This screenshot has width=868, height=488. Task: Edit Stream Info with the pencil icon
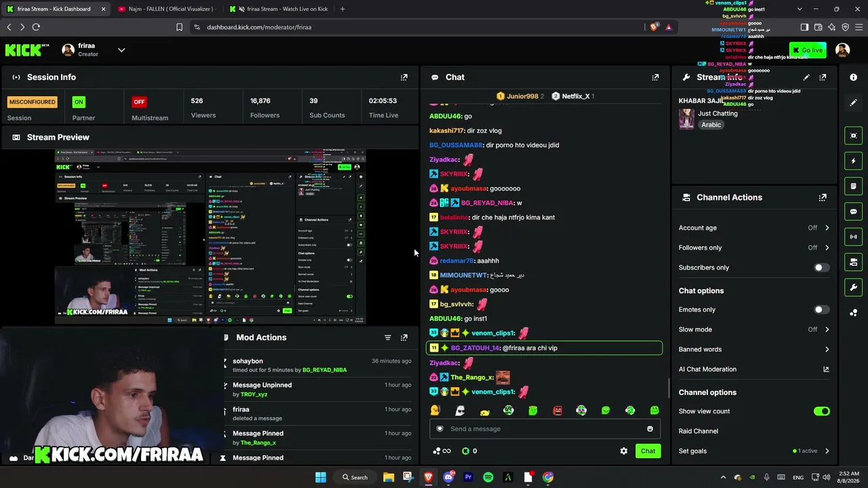(x=806, y=77)
